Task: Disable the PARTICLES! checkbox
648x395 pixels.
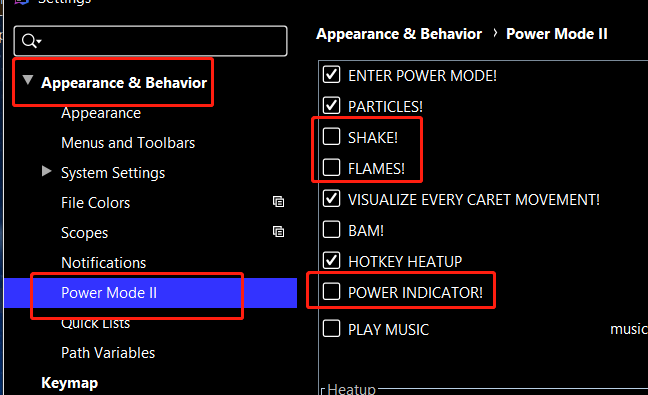Action: [x=331, y=105]
